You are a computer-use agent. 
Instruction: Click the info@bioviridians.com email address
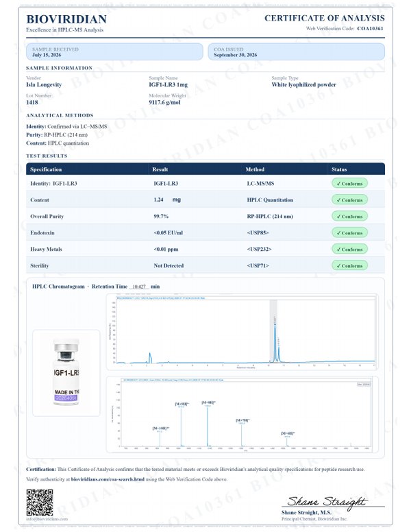tap(47, 519)
